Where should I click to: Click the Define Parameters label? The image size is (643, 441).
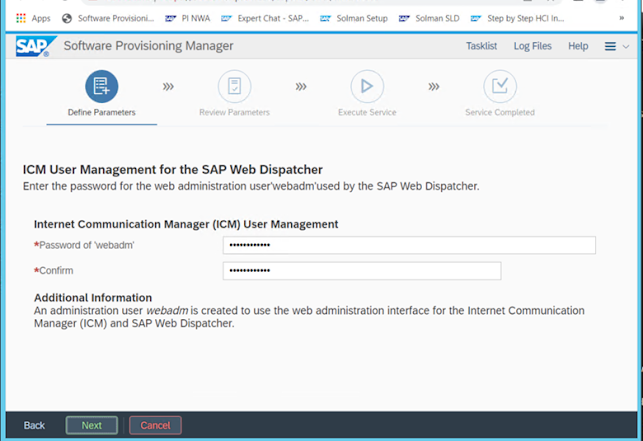click(102, 112)
